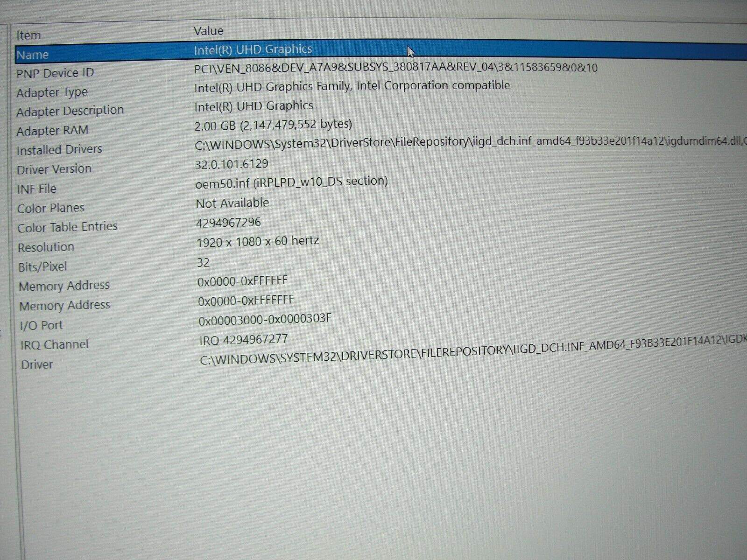Image resolution: width=747 pixels, height=560 pixels.
Task: Select the Bits/Pixel row
Action: (42, 267)
